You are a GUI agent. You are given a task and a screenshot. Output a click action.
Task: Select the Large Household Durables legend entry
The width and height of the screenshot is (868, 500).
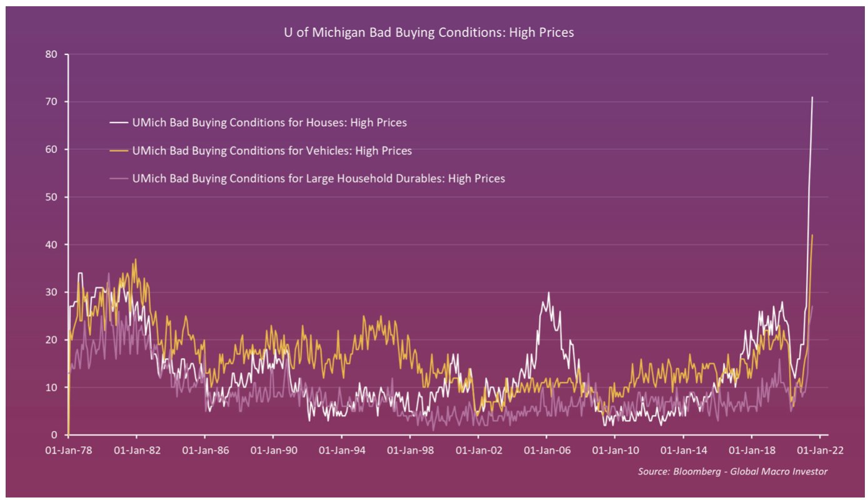tap(307, 178)
